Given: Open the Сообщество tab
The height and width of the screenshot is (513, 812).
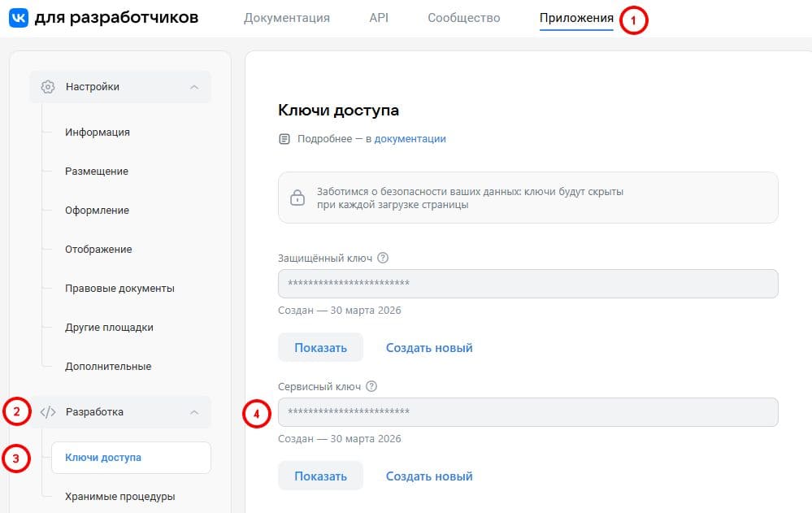Looking at the screenshot, I should point(463,18).
